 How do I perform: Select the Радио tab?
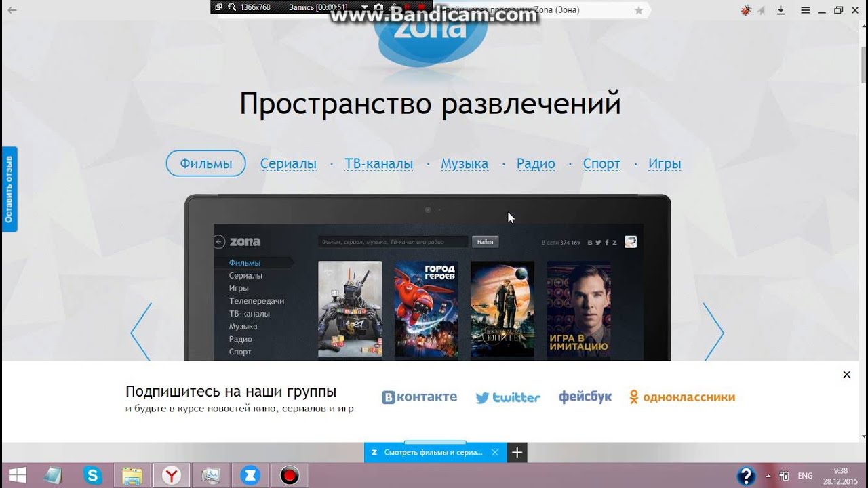[x=536, y=163]
